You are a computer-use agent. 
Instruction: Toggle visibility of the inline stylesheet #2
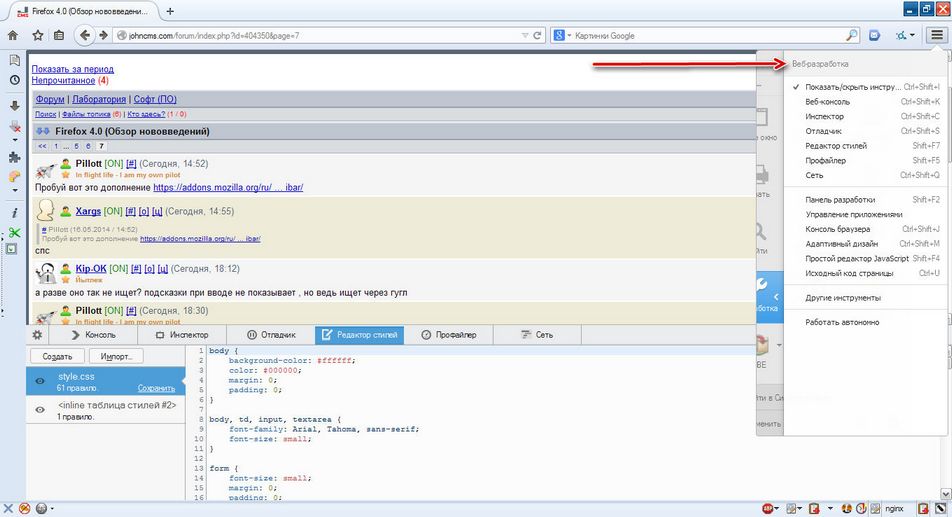(40, 410)
